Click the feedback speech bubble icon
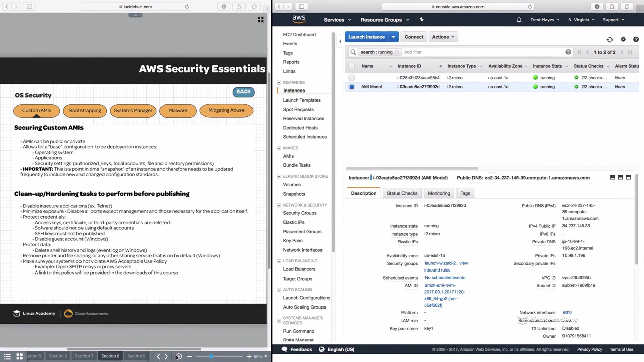Image resolution: width=644 pixels, height=362 pixels. pyautogui.click(x=284, y=349)
